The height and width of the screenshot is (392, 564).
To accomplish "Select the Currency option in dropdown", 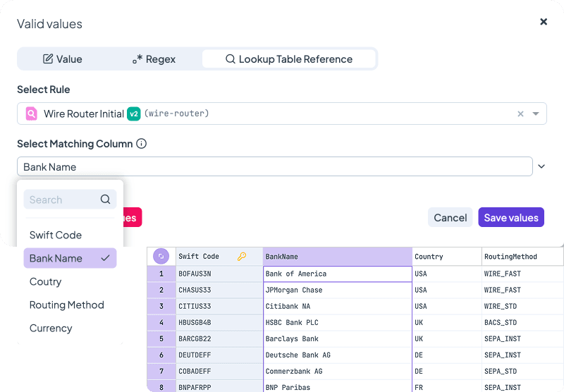I will (51, 328).
